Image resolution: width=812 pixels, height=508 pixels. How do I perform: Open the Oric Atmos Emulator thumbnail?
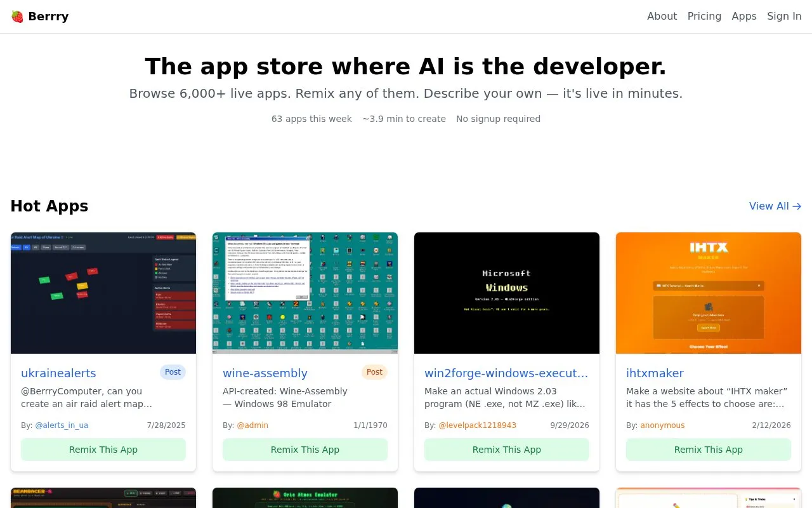[305, 498]
